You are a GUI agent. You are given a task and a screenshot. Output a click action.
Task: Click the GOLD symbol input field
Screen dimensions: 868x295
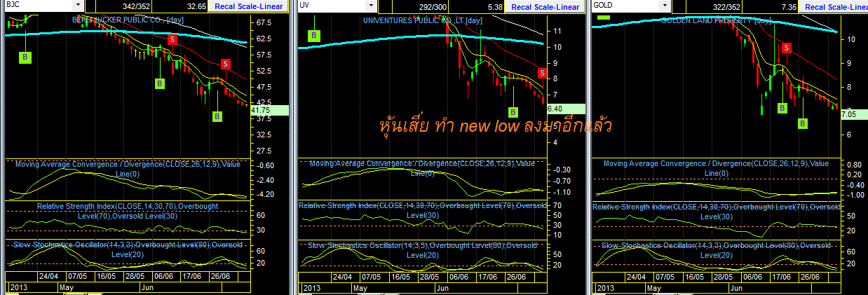click(x=627, y=6)
